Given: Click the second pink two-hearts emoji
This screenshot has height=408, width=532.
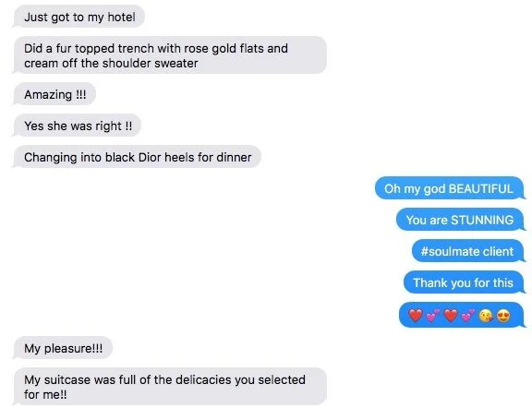Looking at the screenshot, I should [468, 316].
